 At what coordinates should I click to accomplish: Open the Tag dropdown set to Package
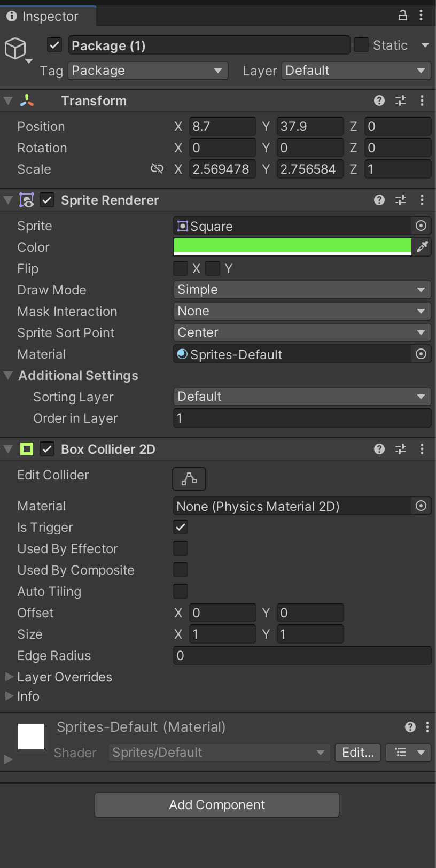tap(148, 71)
